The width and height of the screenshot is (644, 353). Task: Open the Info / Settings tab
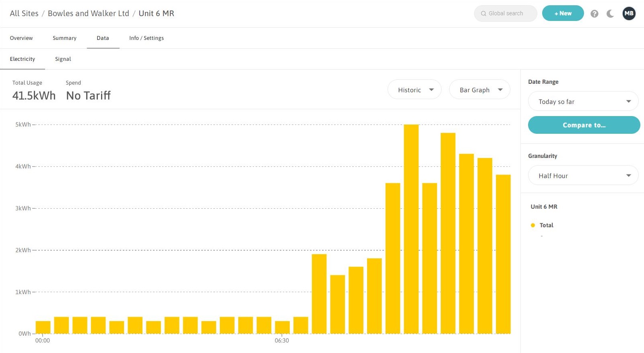(x=147, y=38)
